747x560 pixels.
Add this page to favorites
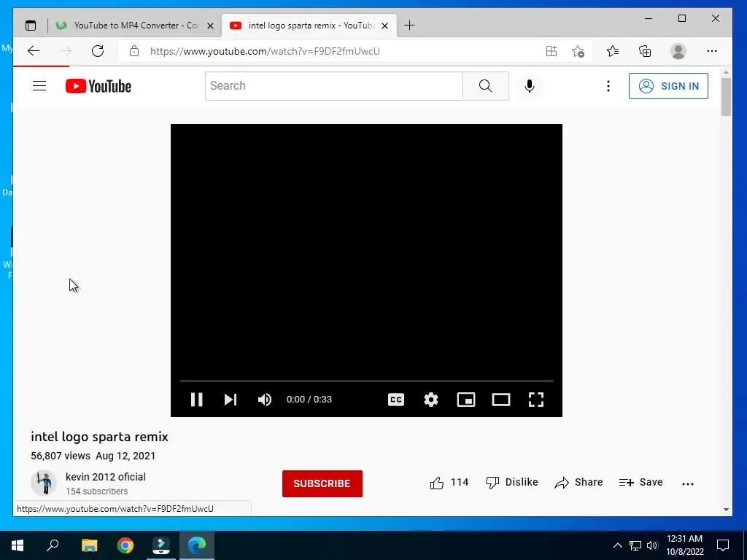tap(578, 51)
